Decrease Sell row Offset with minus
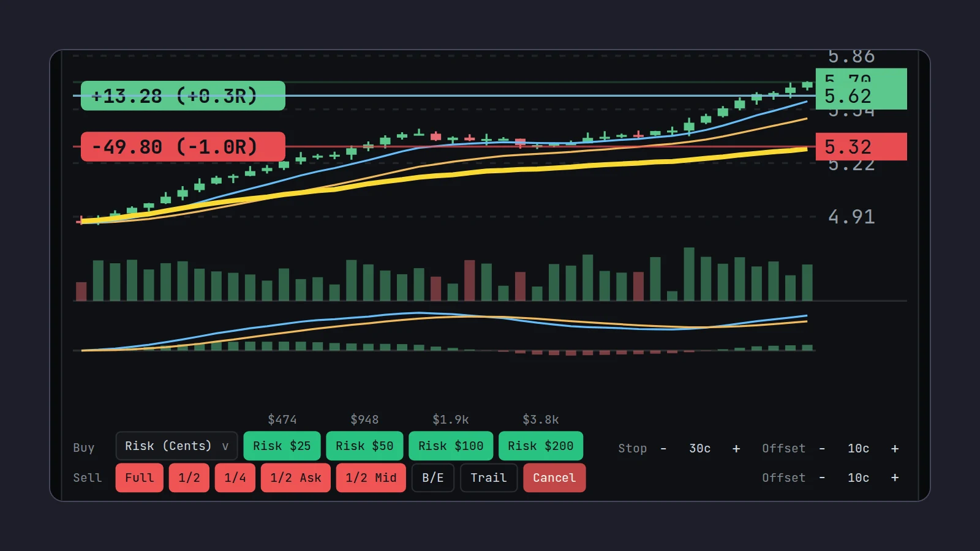980x551 pixels. 822,478
